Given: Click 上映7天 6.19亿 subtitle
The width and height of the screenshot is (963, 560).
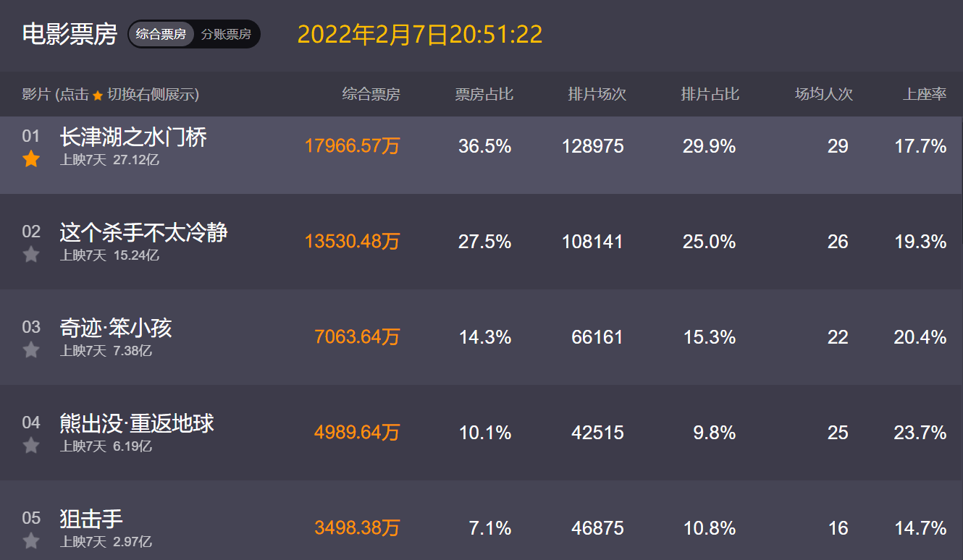Looking at the screenshot, I should click(x=106, y=446).
